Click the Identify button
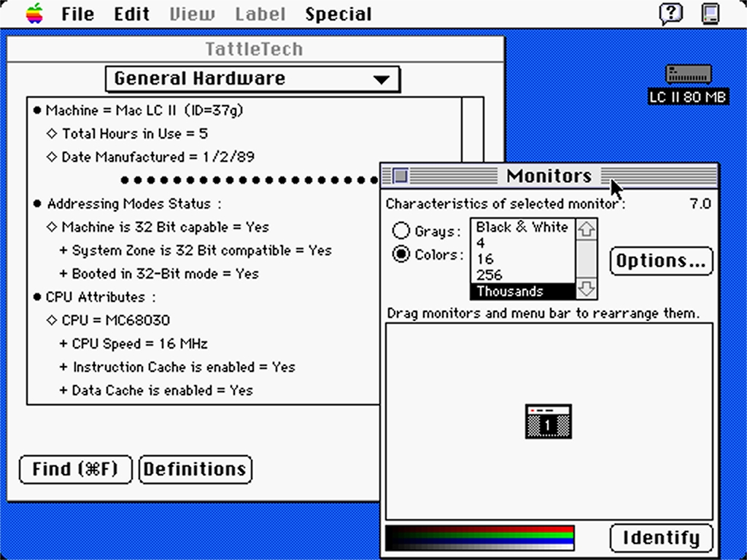747x560 pixels. coord(661,538)
